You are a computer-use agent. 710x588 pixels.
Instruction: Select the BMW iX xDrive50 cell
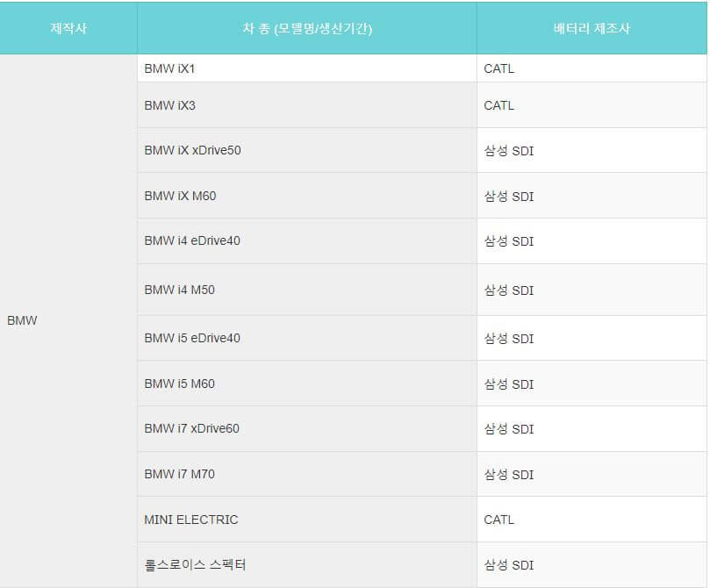click(307, 150)
